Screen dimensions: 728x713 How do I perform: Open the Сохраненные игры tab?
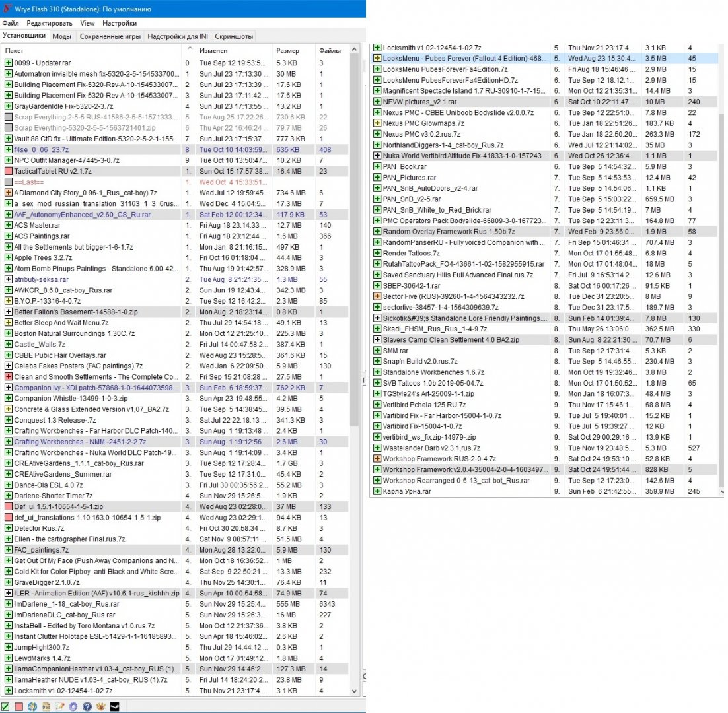110,36
